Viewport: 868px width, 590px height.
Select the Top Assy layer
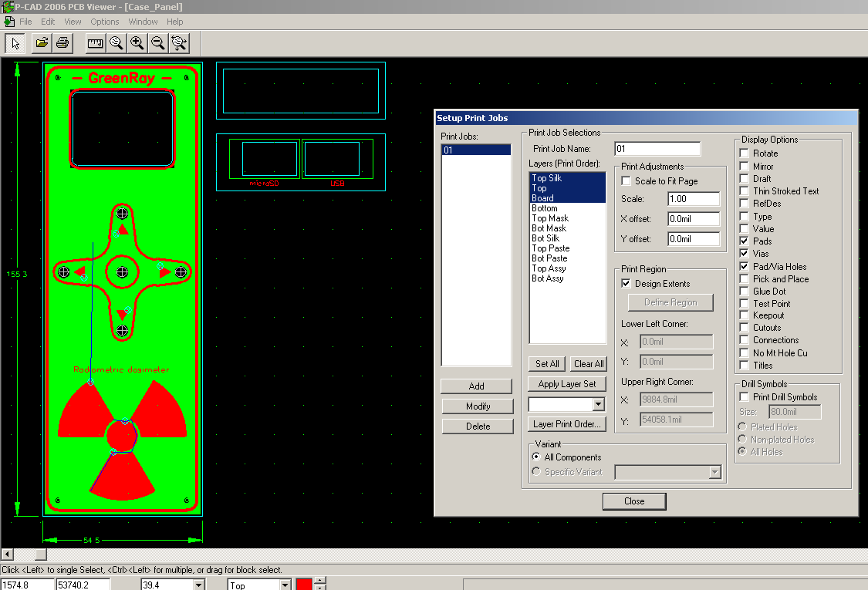click(567, 268)
